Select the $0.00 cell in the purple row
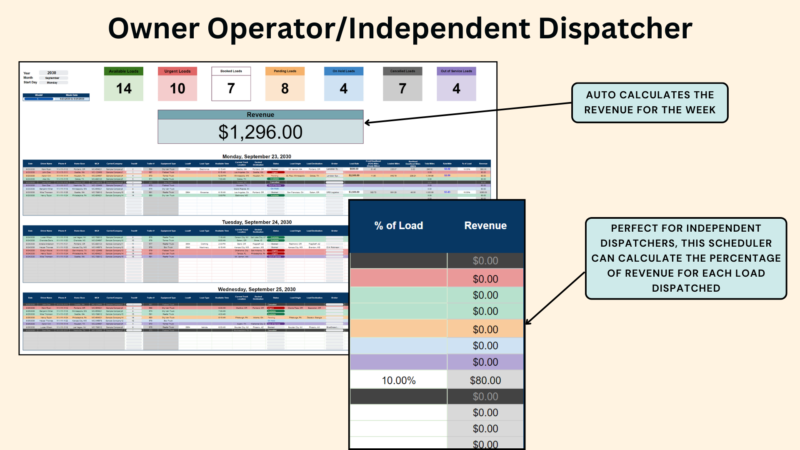 (x=485, y=362)
